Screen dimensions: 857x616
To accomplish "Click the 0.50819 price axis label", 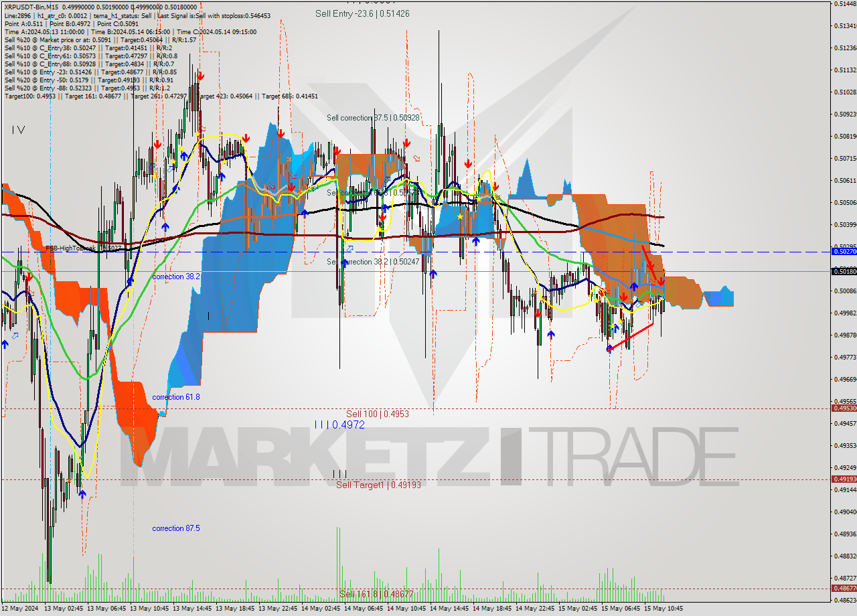I will click(845, 137).
